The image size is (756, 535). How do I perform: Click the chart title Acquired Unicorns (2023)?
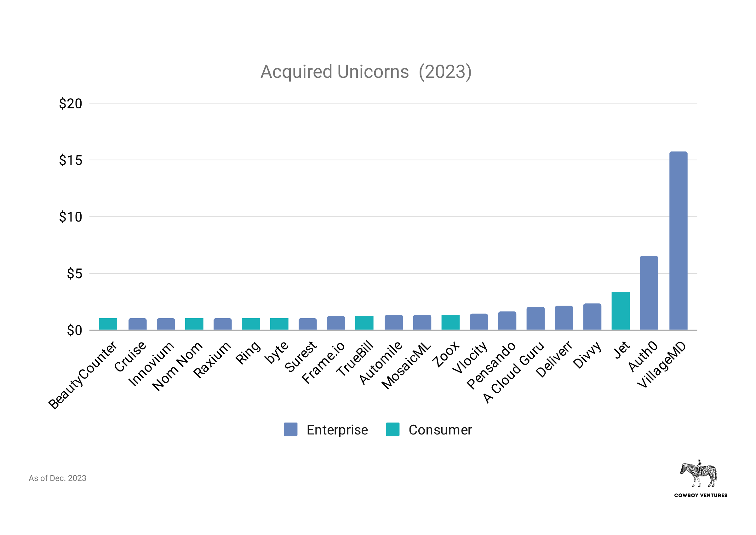click(366, 72)
